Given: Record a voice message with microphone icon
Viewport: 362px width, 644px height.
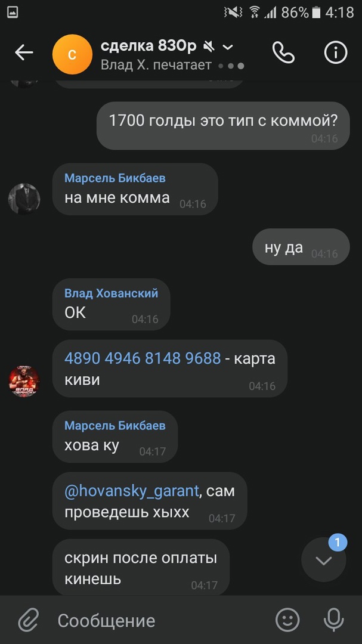Looking at the screenshot, I should click(x=333, y=620).
